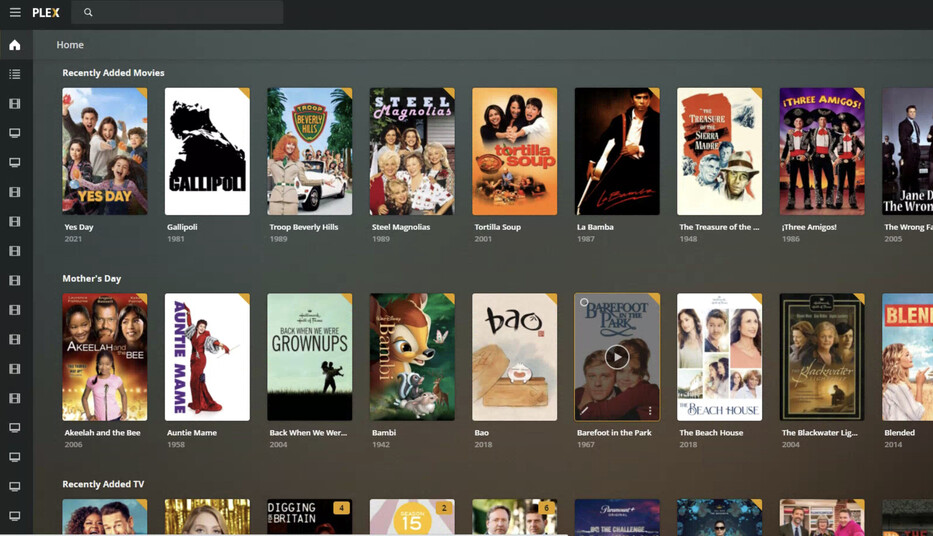Open the Gallipoli poster
Viewport: 933px width, 536px height.
[x=207, y=151]
